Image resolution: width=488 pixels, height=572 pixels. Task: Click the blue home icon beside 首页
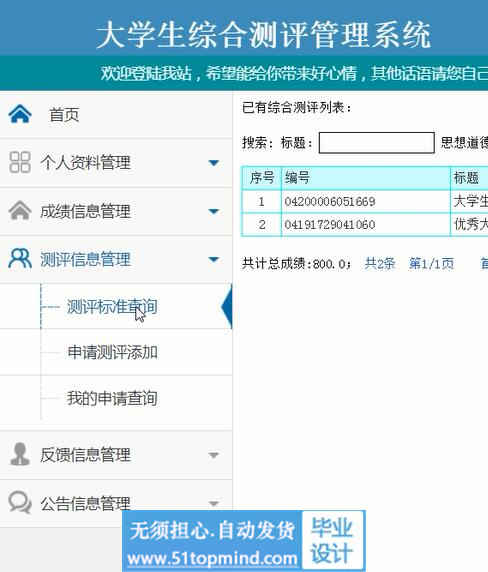[x=20, y=114]
